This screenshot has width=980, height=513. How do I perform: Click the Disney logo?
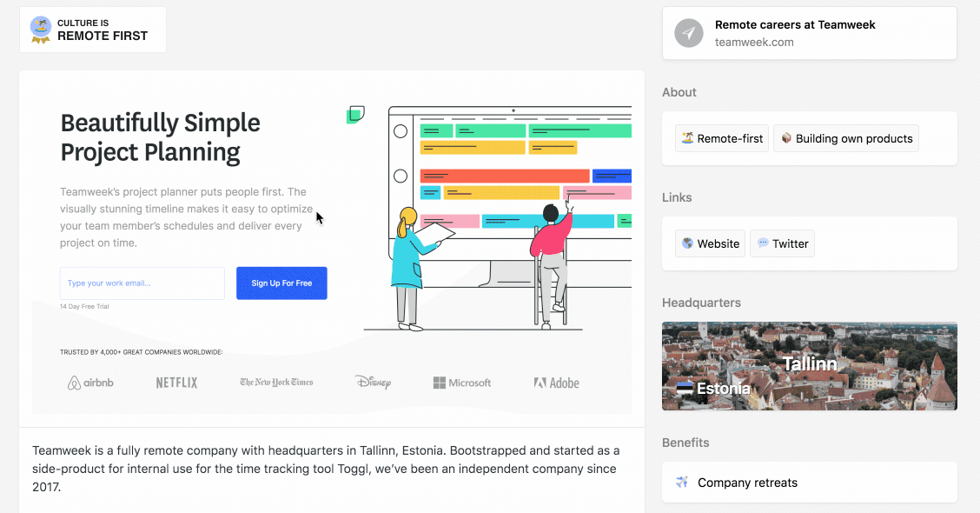(373, 383)
